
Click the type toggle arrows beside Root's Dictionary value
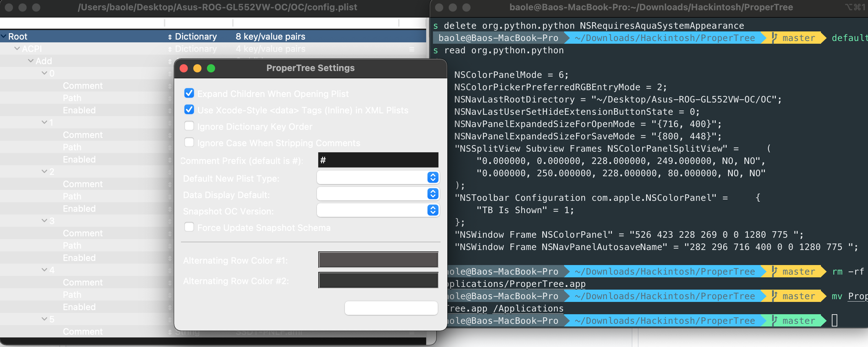coord(170,37)
